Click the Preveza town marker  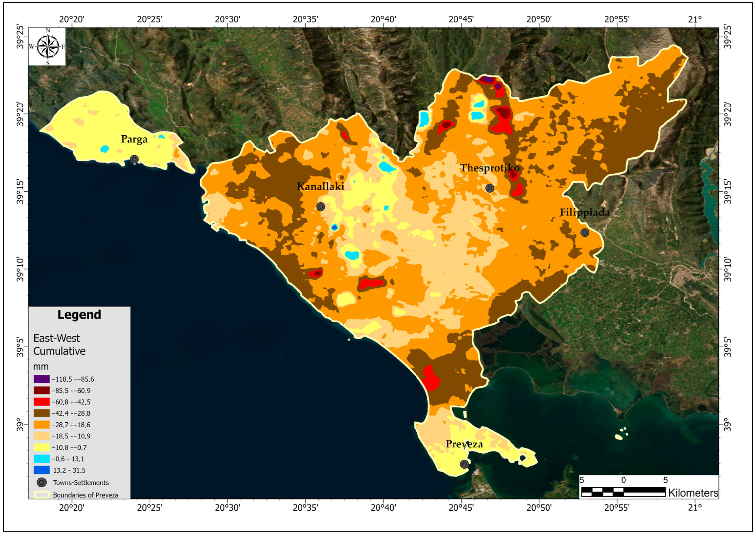(464, 465)
